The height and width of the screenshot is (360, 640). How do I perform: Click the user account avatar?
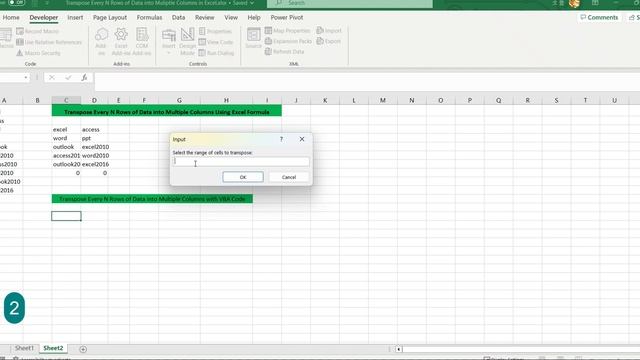point(574,4)
